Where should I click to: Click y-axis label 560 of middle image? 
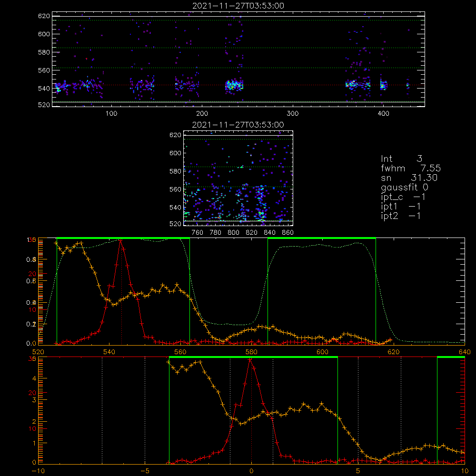point(176,189)
